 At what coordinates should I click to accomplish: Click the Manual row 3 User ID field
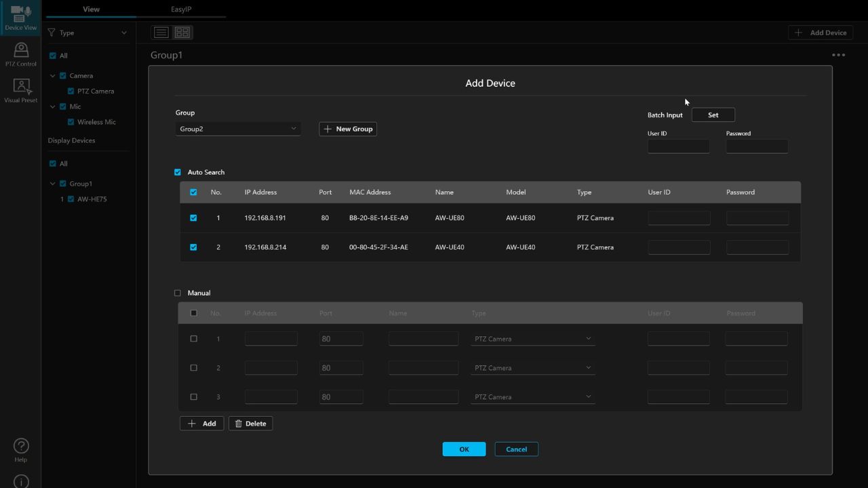(678, 396)
